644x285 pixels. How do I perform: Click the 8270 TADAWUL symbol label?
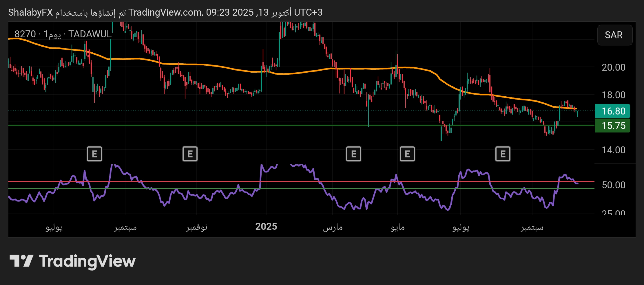[63, 34]
